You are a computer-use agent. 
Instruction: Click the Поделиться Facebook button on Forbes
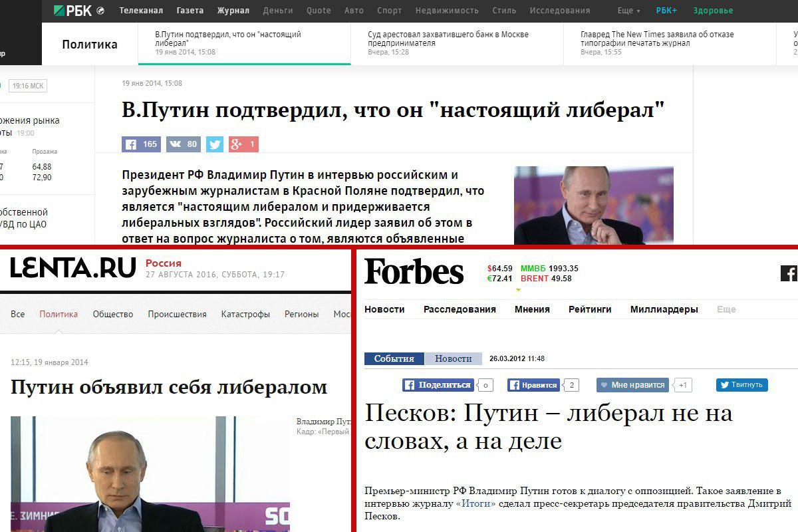[438, 385]
